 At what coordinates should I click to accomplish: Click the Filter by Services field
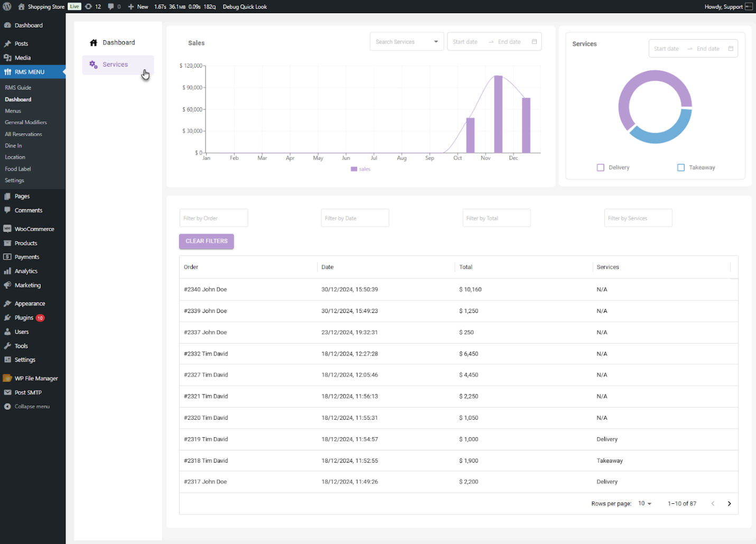(x=638, y=218)
